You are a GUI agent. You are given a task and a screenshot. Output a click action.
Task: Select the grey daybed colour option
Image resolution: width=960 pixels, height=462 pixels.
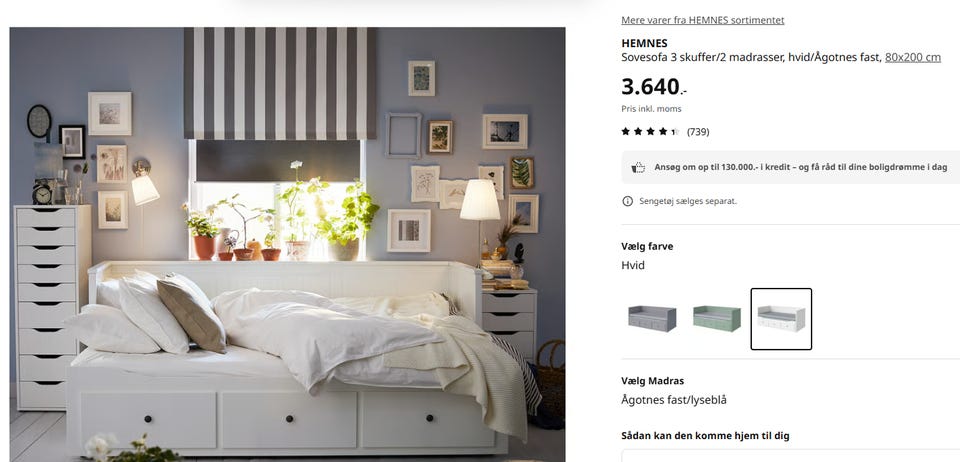(x=652, y=319)
